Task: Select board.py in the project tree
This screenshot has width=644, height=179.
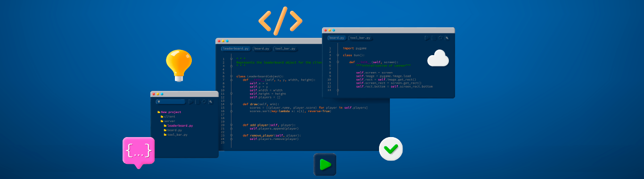Action: point(173,130)
